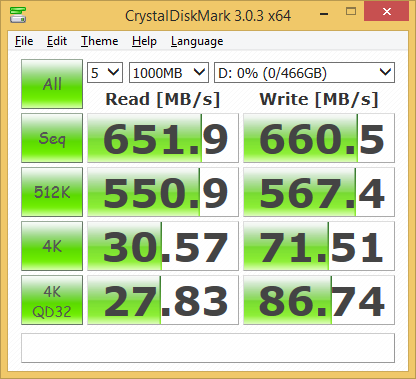Image resolution: width=416 pixels, height=379 pixels.
Task: Start the 4K QD32 benchmark test
Action: [x=52, y=300]
